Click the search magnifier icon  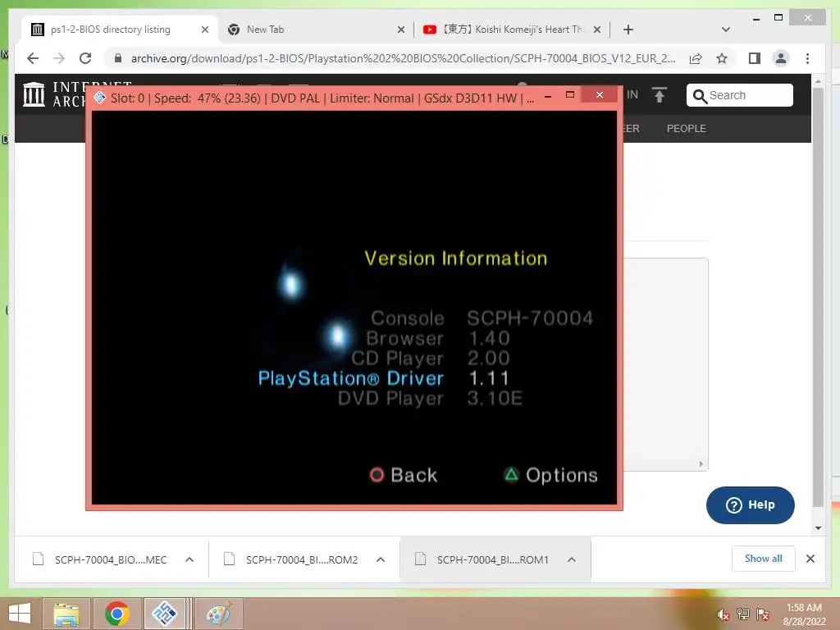click(700, 96)
